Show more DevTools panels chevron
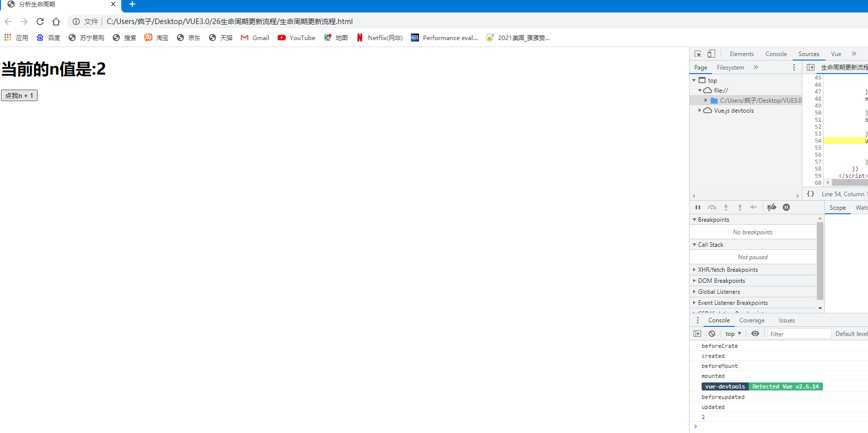This screenshot has height=433, width=868. pos(854,54)
